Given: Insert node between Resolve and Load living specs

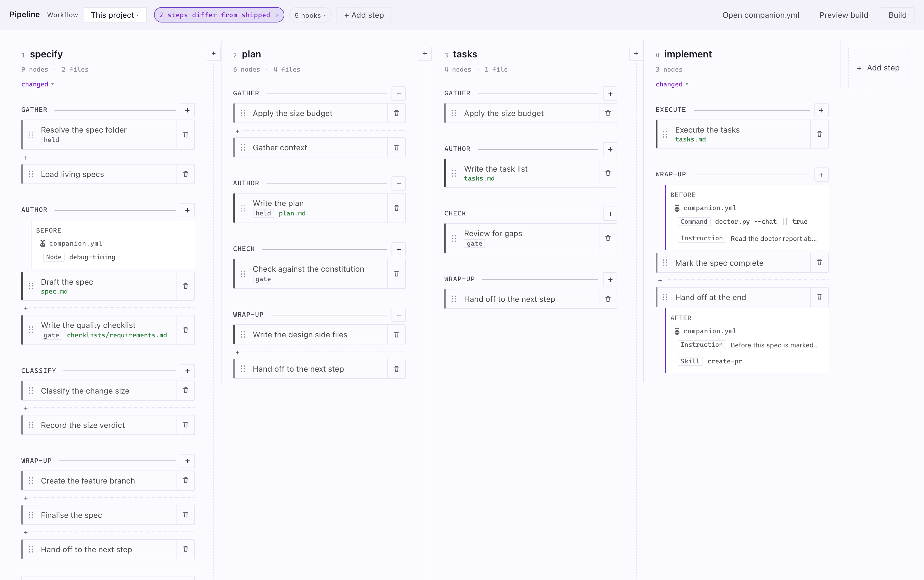Looking at the screenshot, I should point(26,158).
